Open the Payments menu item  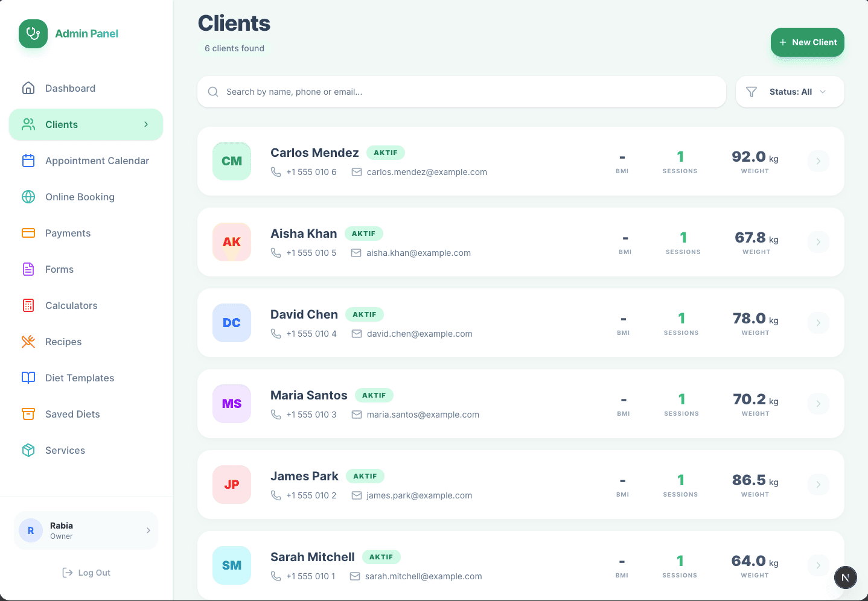click(86, 233)
